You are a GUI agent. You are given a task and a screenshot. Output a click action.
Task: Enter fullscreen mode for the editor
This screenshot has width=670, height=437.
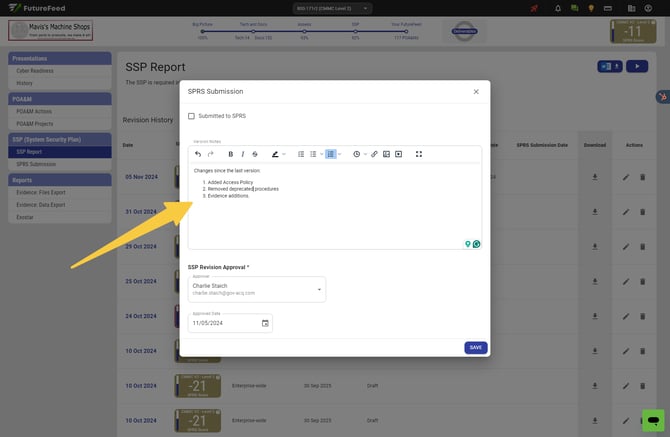(419, 154)
